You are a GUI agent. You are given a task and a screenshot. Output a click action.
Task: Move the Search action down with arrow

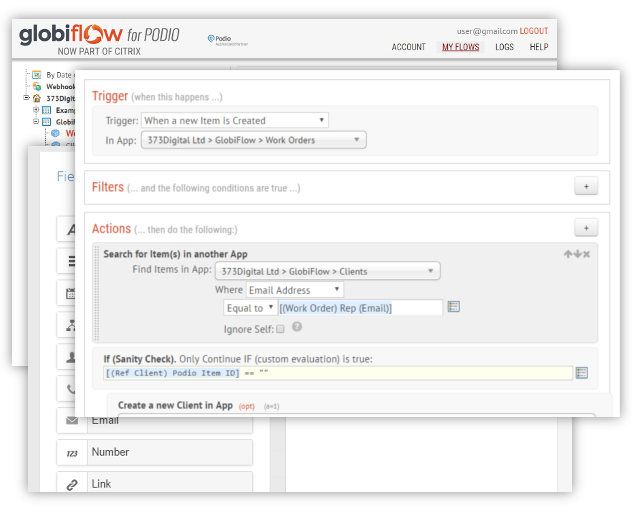point(578,254)
